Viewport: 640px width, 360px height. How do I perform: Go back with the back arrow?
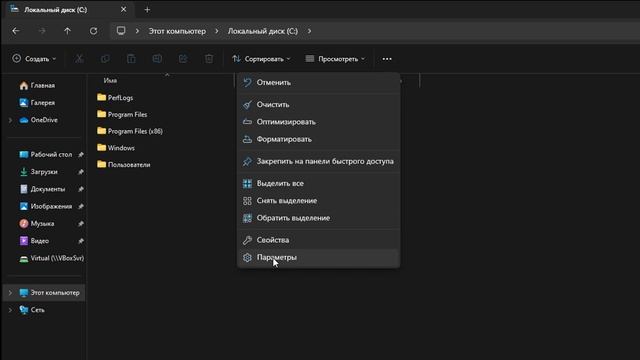click(16, 31)
